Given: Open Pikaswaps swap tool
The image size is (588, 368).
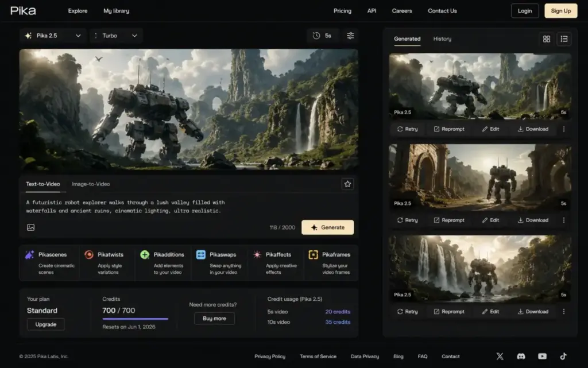Looking at the screenshot, I should [219, 263].
